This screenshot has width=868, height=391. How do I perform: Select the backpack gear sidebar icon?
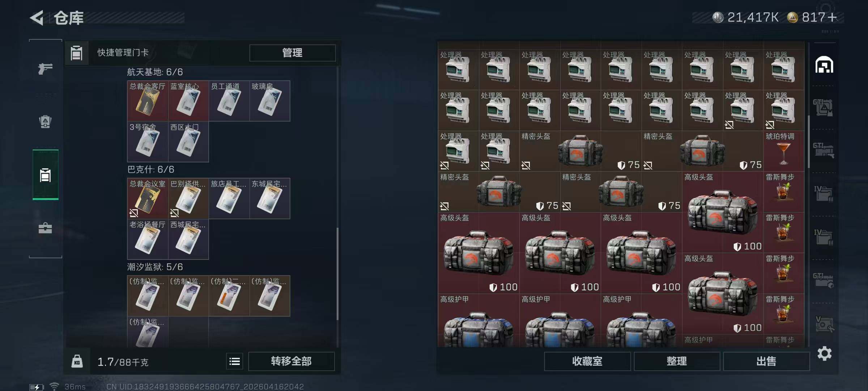point(45,121)
